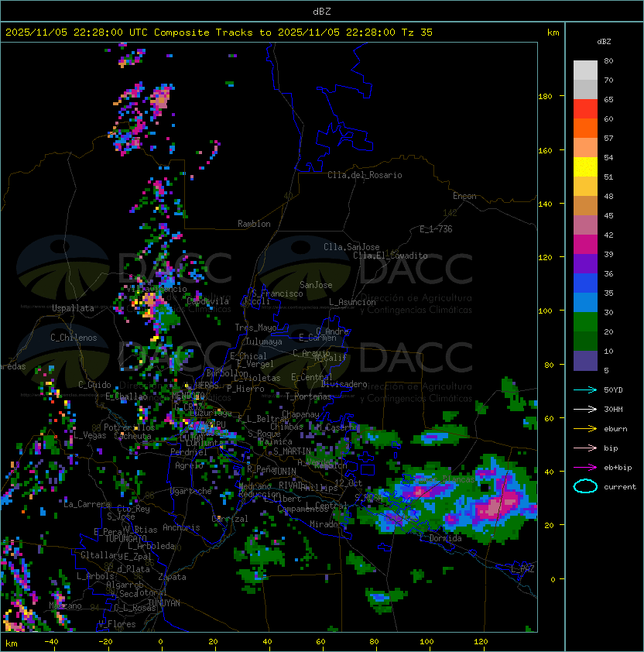Viewport: 644px width, 652px height.
Task: Click the 'Potrerillos' place label
Action: coord(129,427)
